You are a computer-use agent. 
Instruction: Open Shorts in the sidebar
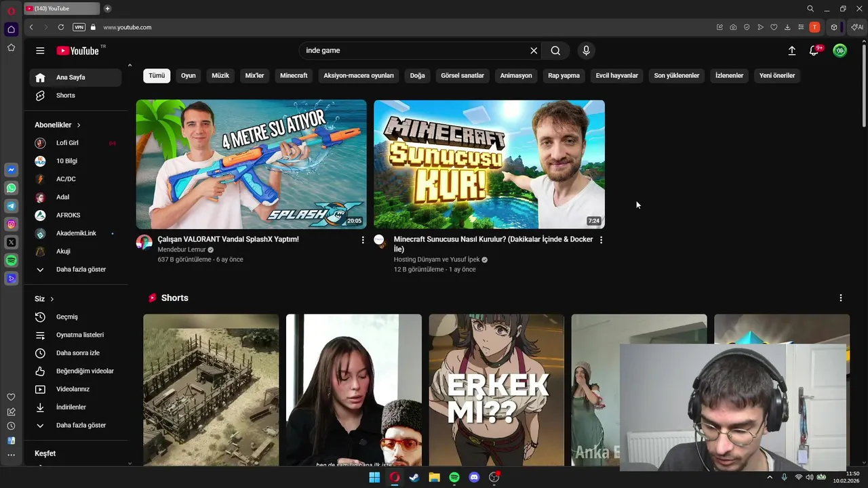point(75,96)
